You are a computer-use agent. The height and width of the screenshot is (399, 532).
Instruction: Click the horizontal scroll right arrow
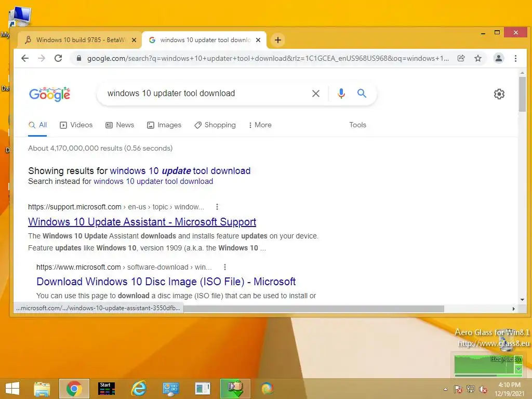tap(514, 309)
